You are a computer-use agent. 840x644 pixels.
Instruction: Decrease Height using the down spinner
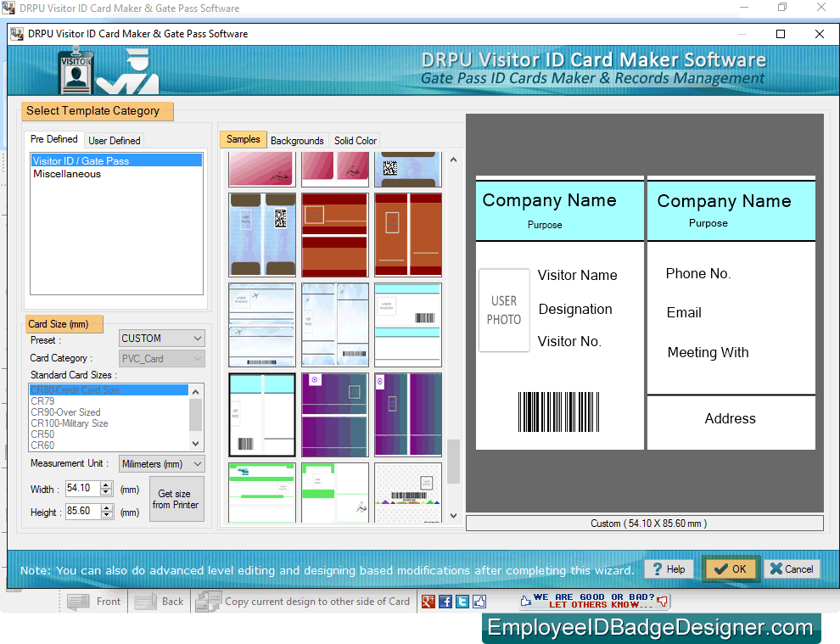pos(107,515)
